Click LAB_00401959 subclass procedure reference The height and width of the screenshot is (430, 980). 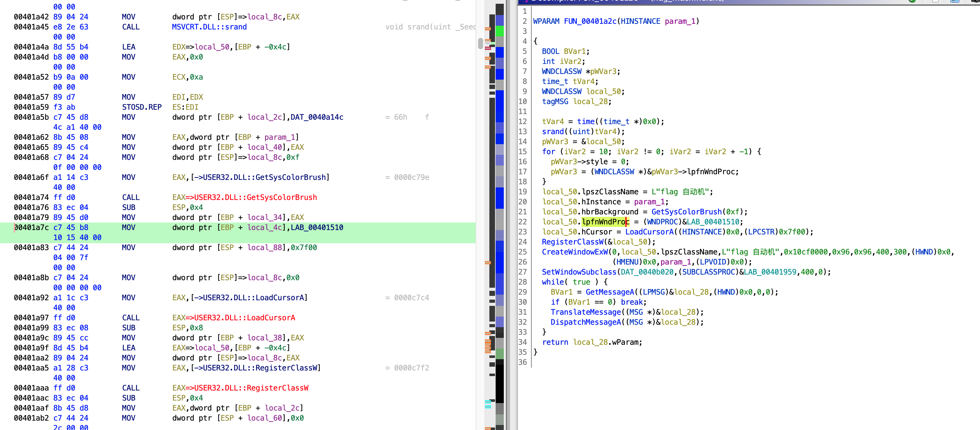click(770, 272)
